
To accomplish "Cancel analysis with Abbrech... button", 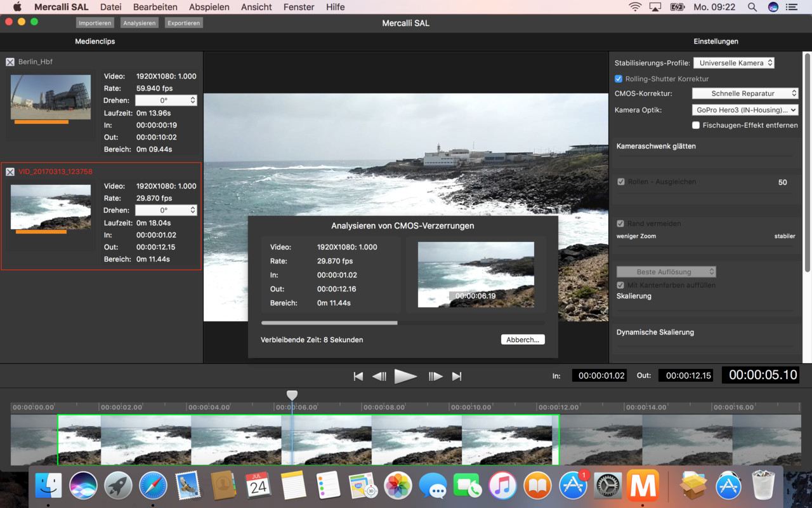I will [523, 340].
